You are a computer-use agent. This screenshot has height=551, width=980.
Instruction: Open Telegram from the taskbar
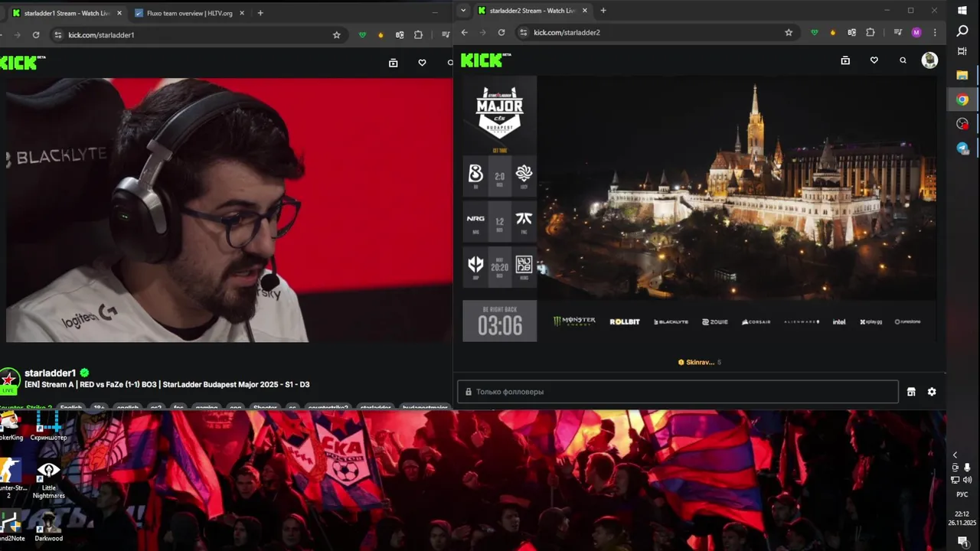click(962, 148)
